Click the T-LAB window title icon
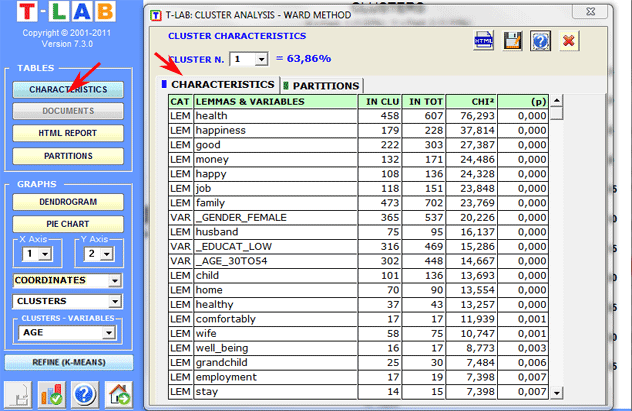 click(156, 15)
